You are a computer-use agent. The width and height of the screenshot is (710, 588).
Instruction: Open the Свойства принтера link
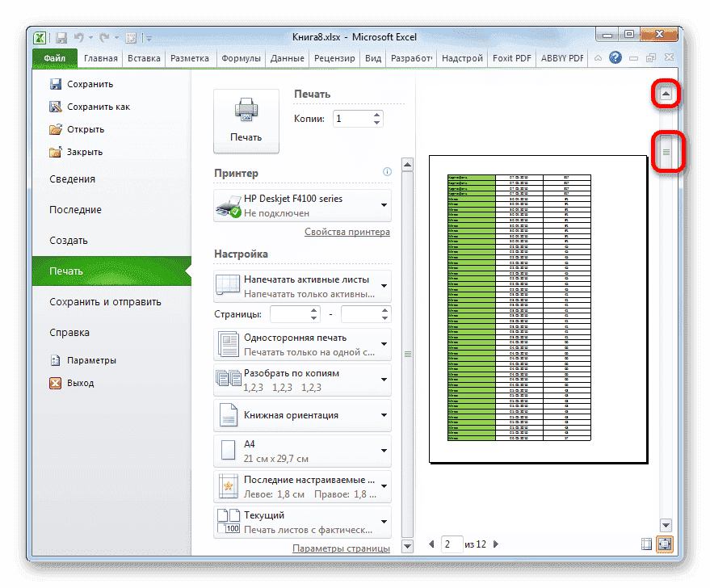(x=346, y=231)
